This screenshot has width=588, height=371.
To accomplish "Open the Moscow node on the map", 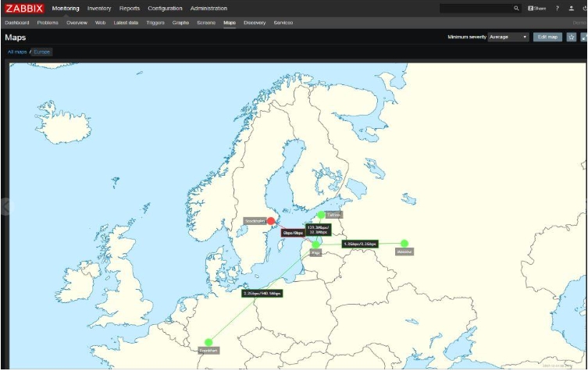I will 404,243.
